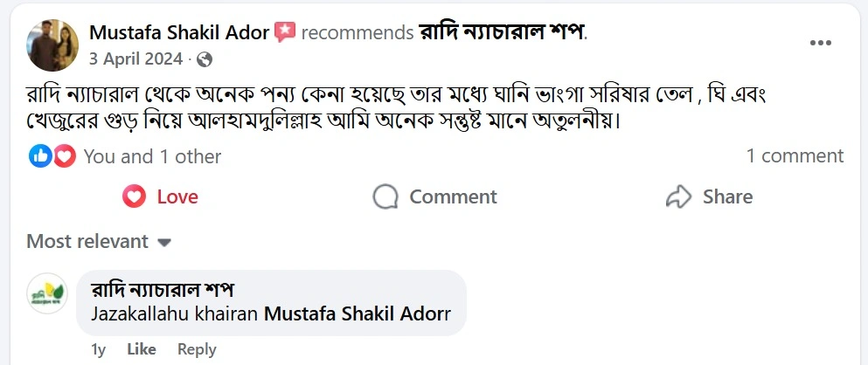Click the red heart reaction icon
Image resolution: width=868 pixels, height=365 pixels.
tap(64, 156)
